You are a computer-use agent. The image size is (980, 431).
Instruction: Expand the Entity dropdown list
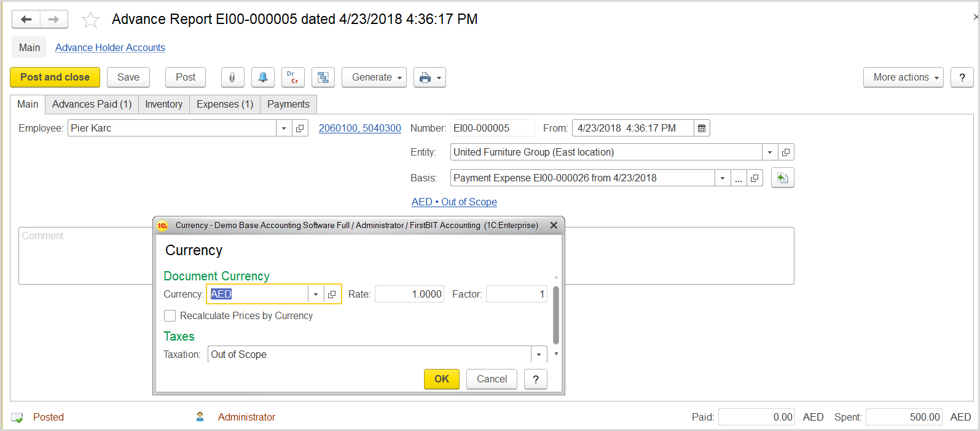pos(770,152)
